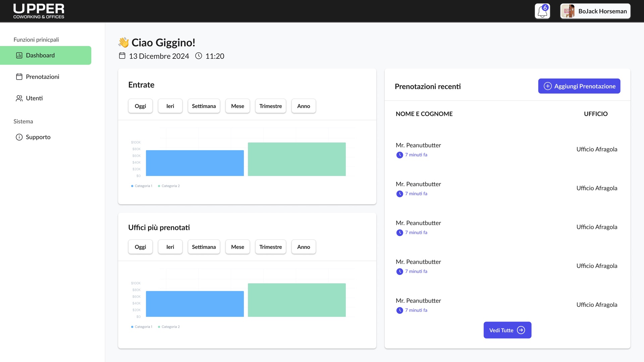Open the BoJack Horseman account menu
This screenshot has height=362, width=644.
point(595,11)
